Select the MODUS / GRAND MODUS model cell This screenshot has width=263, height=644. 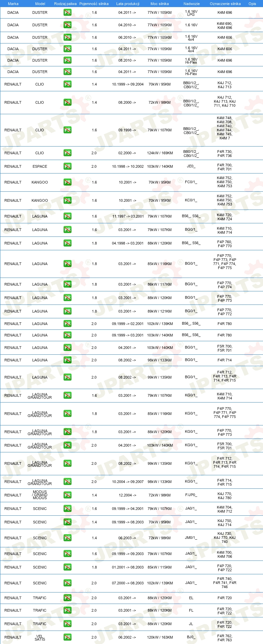[40, 495]
